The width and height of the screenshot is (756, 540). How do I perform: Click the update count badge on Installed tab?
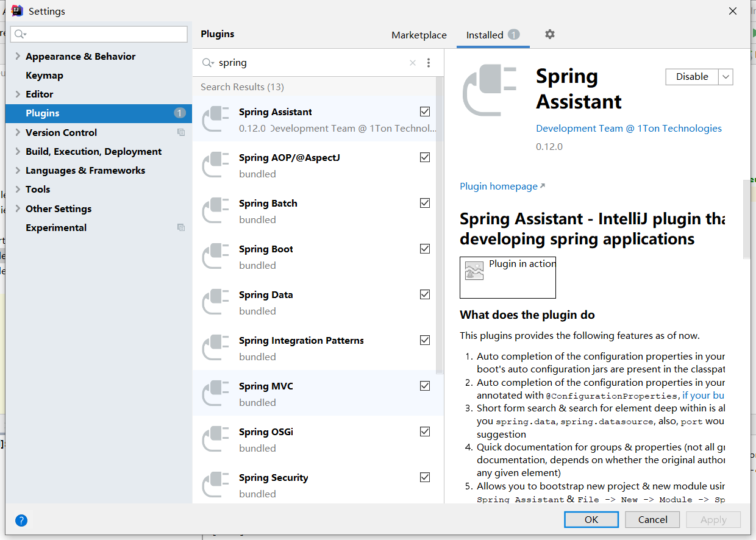[x=514, y=35]
